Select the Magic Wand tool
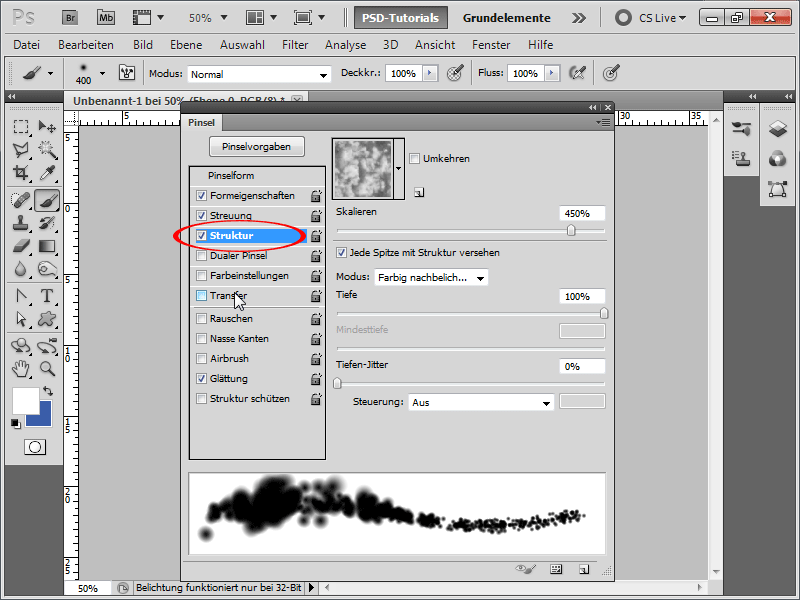This screenshot has width=800, height=600. point(47,149)
